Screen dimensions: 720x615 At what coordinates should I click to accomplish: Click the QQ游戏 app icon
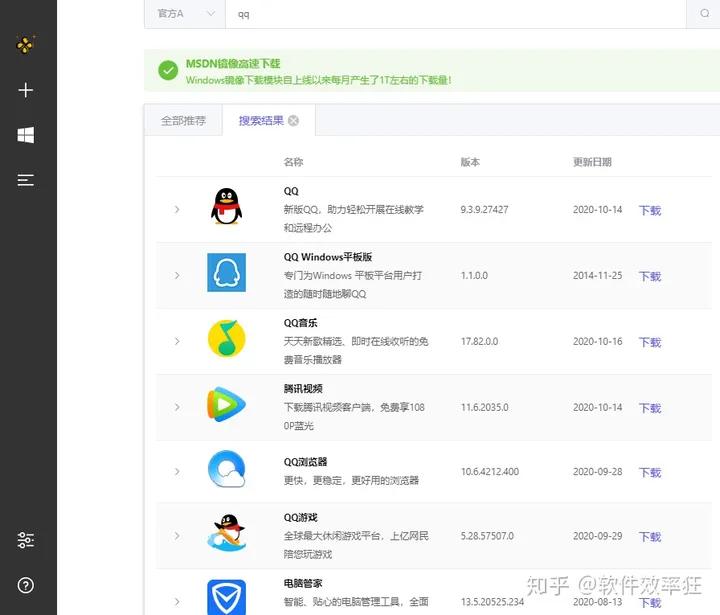[226, 533]
